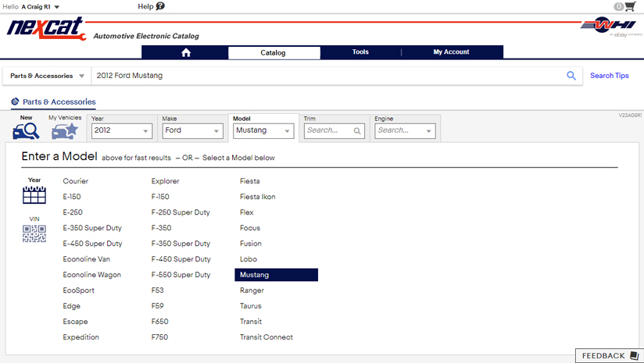Select the Expedition model
644x363 pixels.
pyautogui.click(x=81, y=336)
